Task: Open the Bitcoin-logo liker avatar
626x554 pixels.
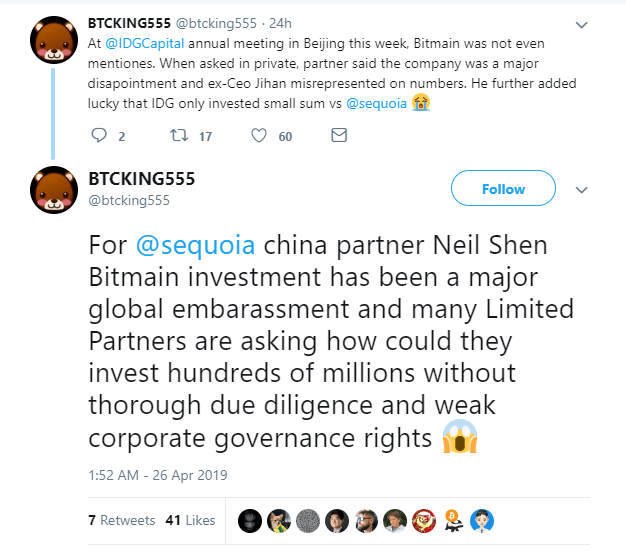Action: point(453,521)
